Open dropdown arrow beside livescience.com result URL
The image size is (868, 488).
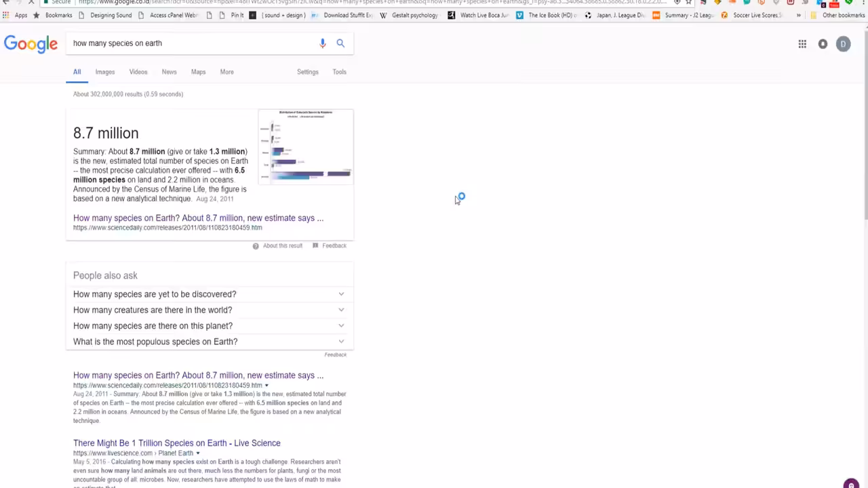click(198, 453)
